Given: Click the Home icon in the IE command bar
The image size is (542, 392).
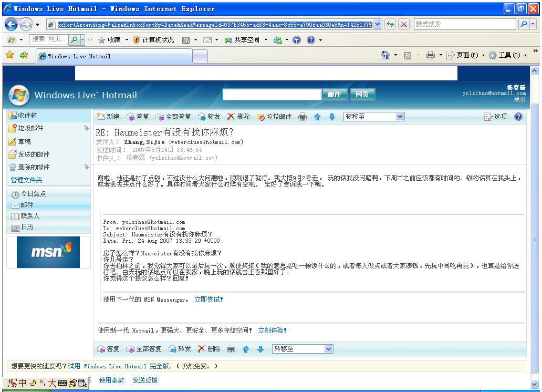Looking at the screenshot, I should tap(385, 55).
